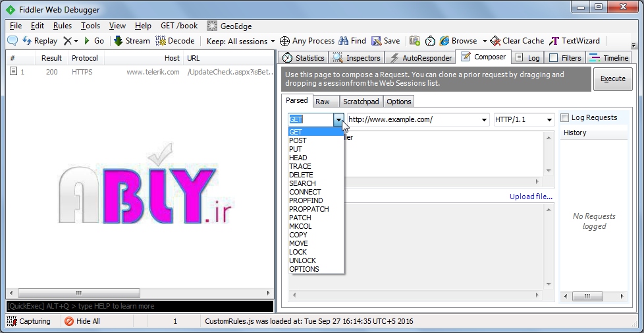644x333 pixels.
Task: Click the Save toolbar button
Action: click(385, 41)
